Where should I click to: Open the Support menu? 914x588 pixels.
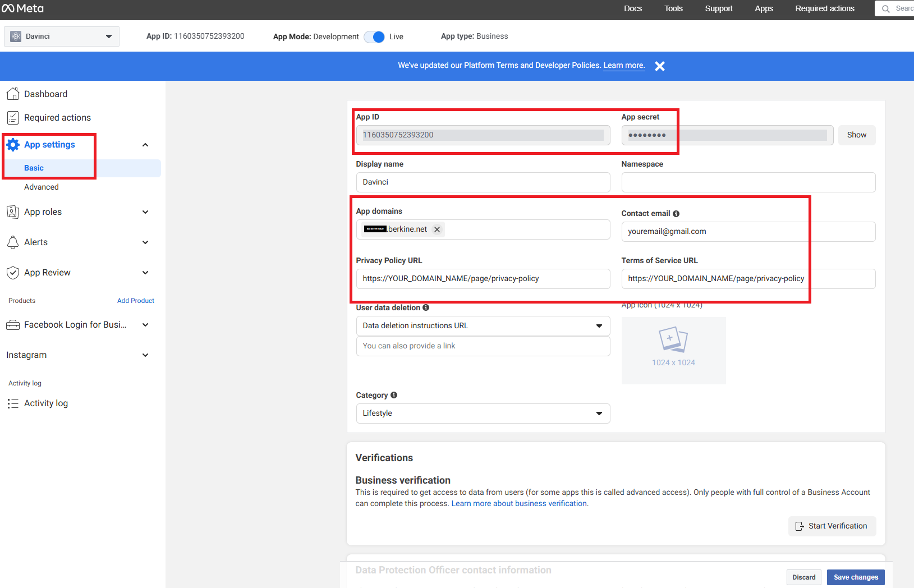point(719,8)
